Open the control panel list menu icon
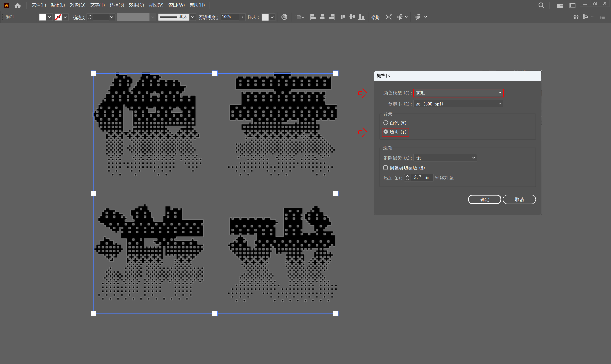This screenshot has height=364, width=611. pyautogui.click(x=602, y=17)
